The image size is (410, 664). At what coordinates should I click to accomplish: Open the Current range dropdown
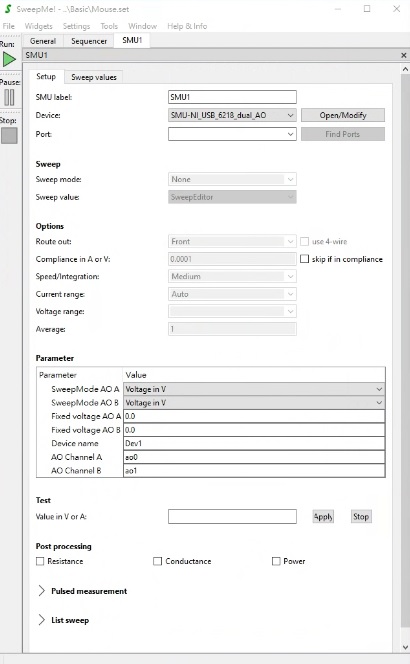tap(232, 294)
